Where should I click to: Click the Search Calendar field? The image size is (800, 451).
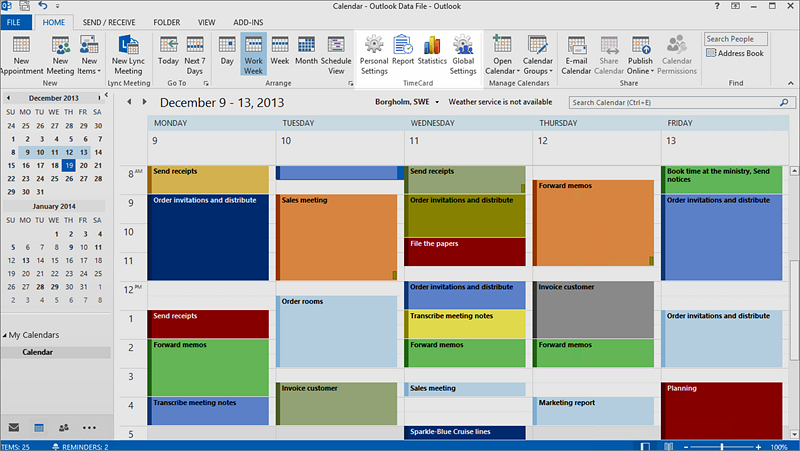point(675,102)
